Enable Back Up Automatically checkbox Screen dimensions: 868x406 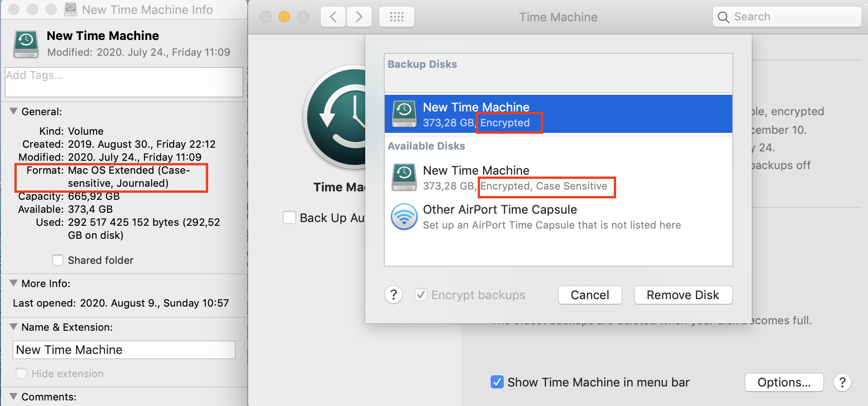(x=289, y=217)
